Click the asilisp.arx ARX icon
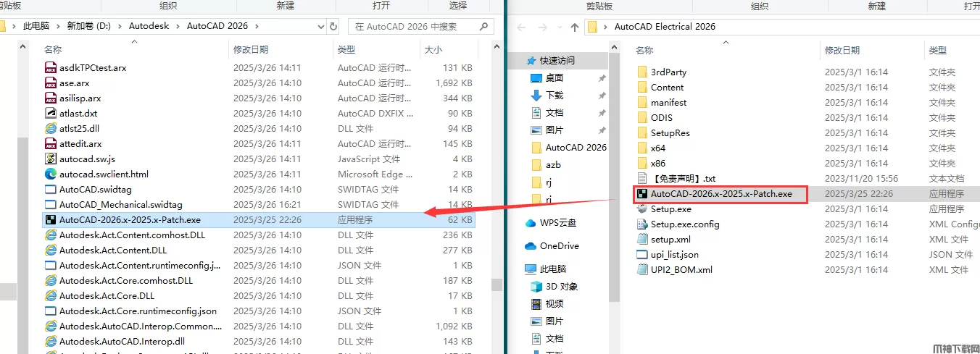 [51, 98]
